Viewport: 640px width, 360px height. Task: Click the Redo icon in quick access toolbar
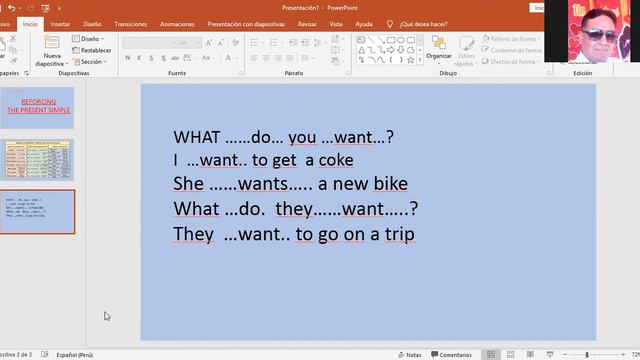[x=31, y=8]
